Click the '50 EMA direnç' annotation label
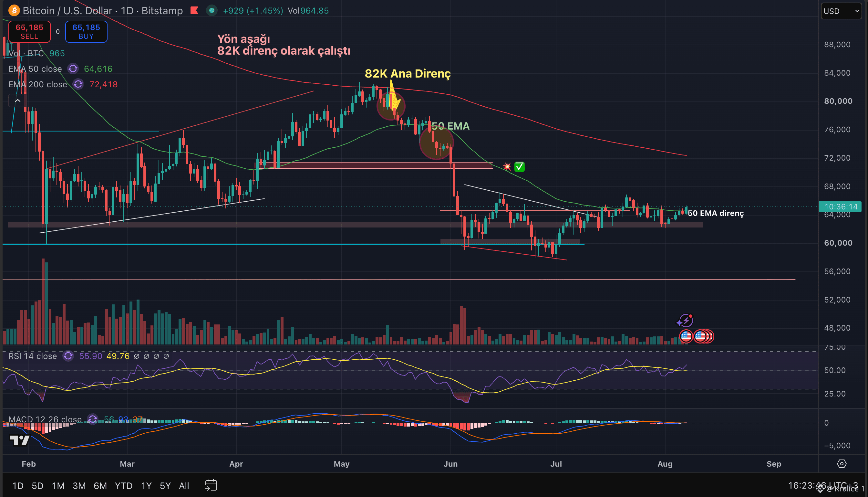Image resolution: width=868 pixels, height=497 pixels. click(716, 213)
